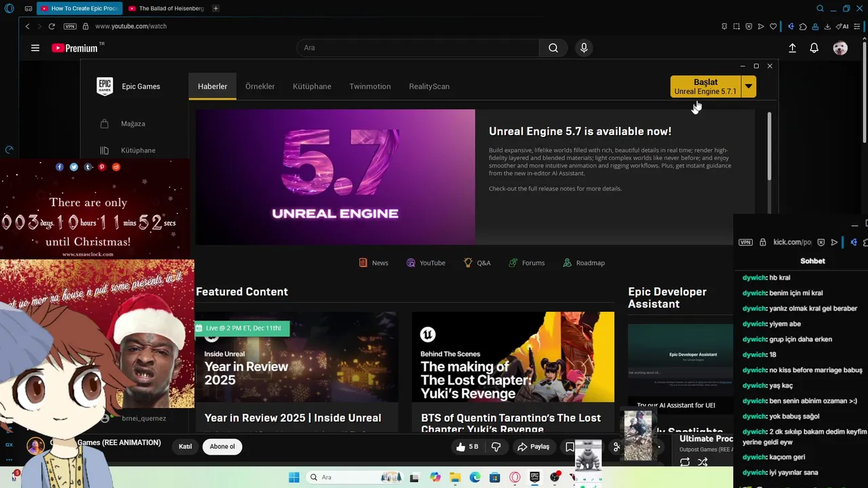The height and width of the screenshot is (488, 868).
Task: Bookmark page with heart icon
Action: [773, 26]
